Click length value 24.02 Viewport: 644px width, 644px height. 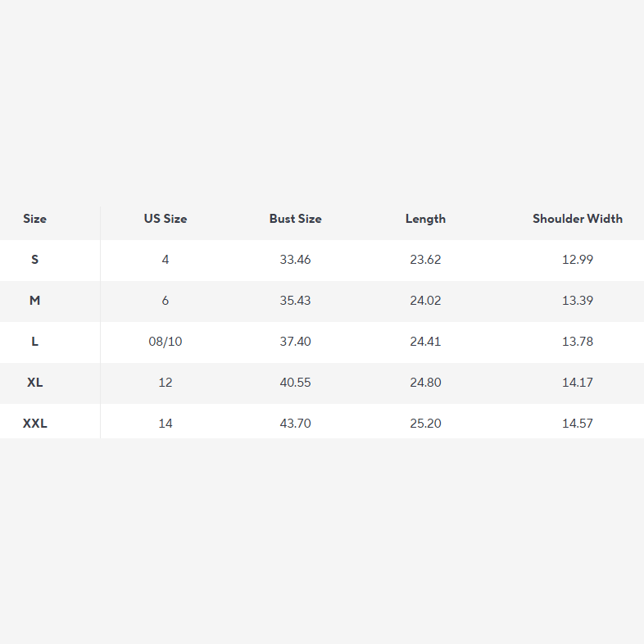click(x=425, y=301)
